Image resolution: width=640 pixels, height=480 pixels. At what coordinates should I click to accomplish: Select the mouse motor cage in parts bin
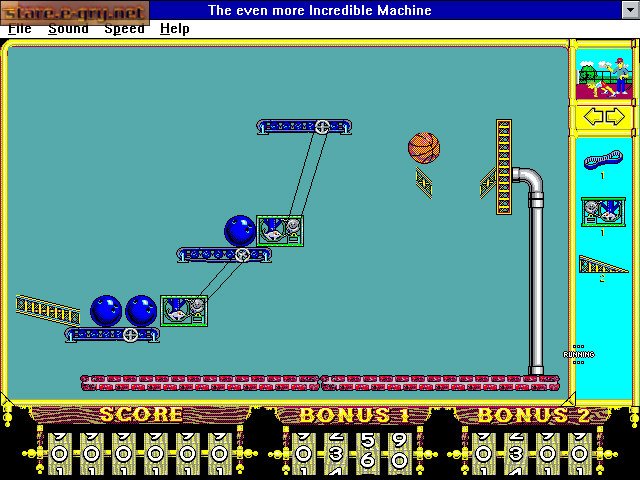(x=603, y=212)
